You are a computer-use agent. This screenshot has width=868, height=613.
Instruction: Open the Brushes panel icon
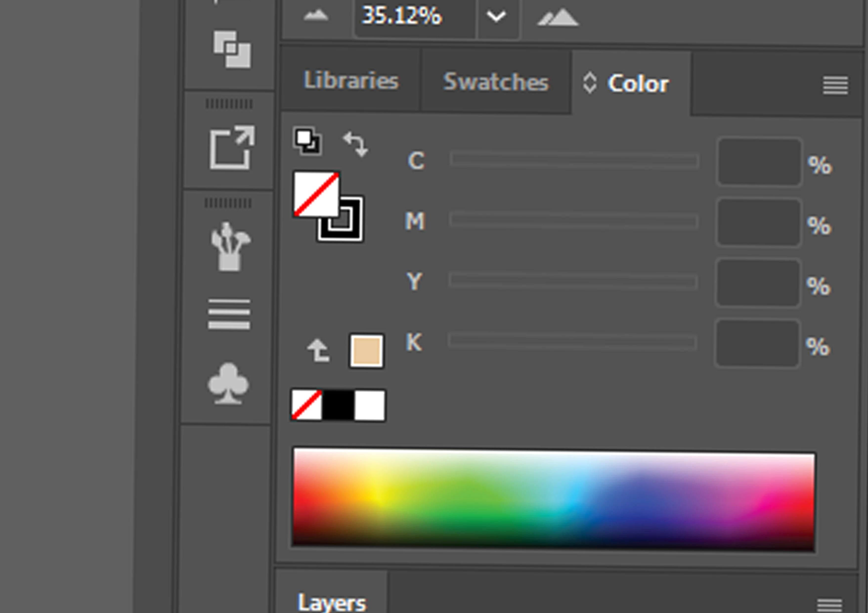pos(230,247)
